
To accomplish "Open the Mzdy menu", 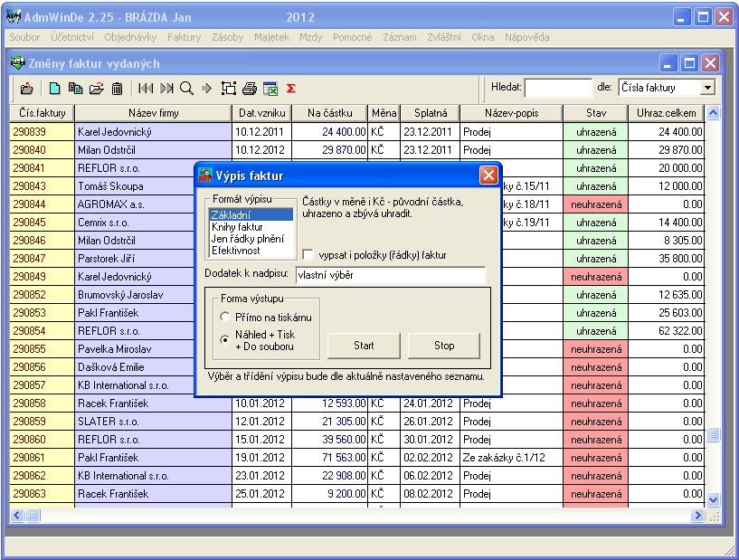I will [310, 37].
